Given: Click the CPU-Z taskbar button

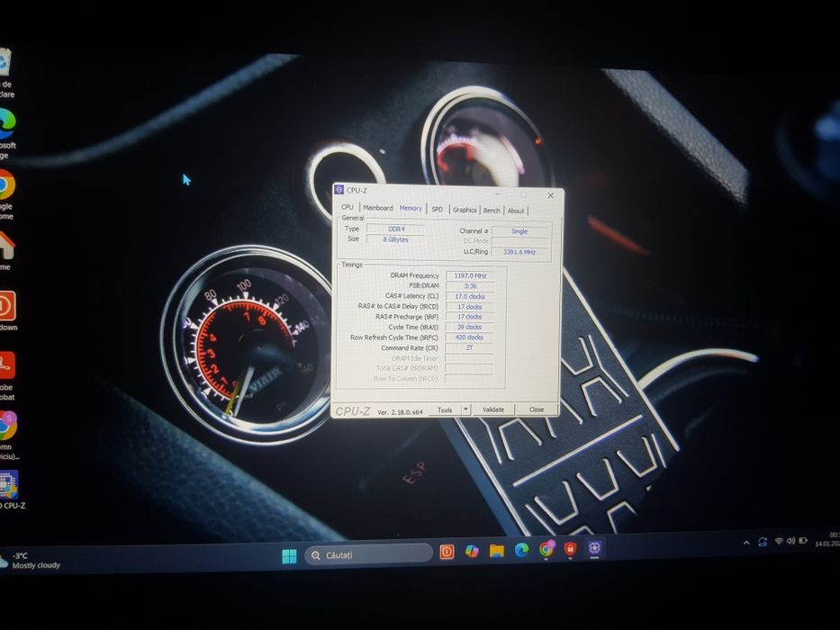Looking at the screenshot, I should click(594, 548).
